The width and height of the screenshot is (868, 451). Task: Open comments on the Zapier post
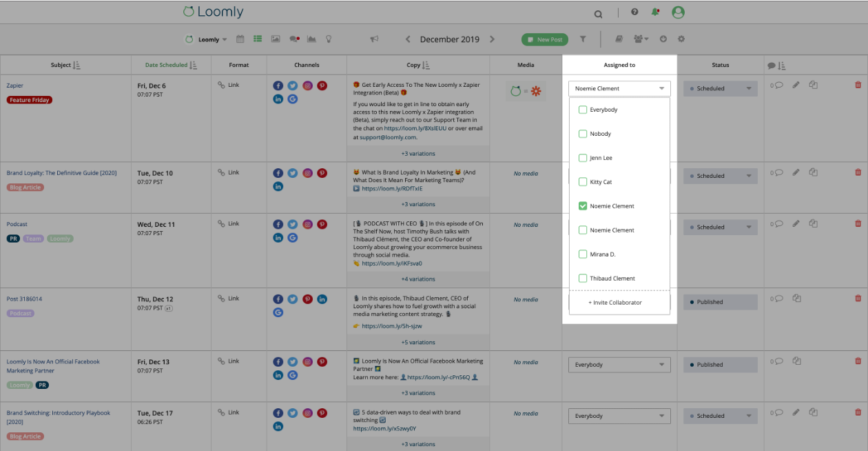point(776,86)
